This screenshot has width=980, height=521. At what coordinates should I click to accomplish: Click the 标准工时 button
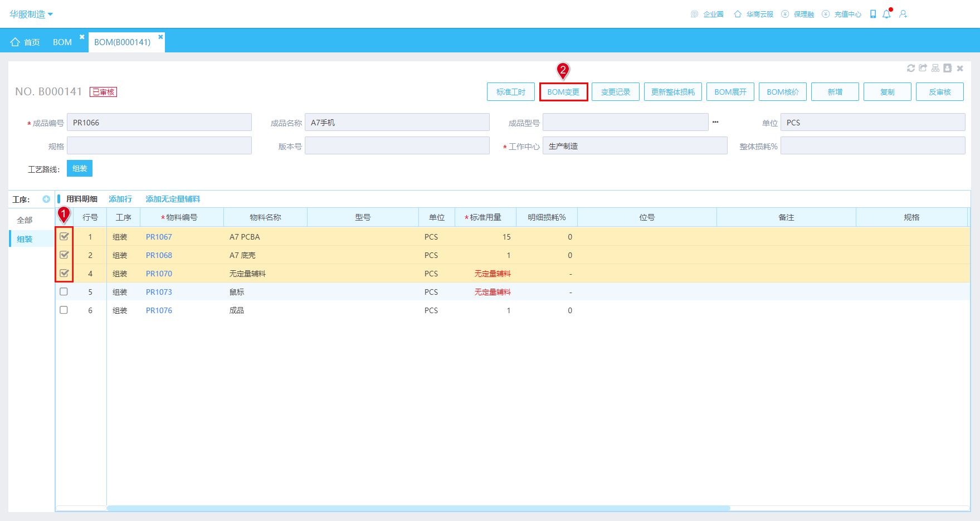point(511,92)
